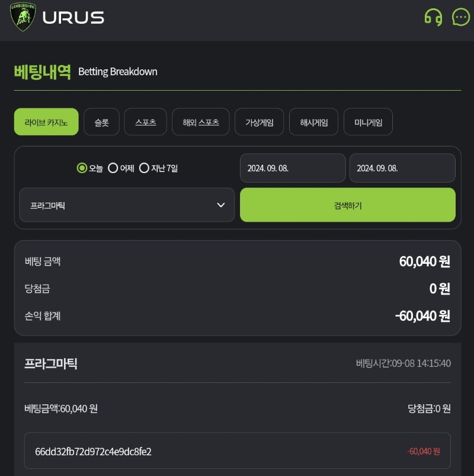Switch to 슬롯 tab
Image resolution: width=474 pixels, height=476 pixels.
pos(102,122)
